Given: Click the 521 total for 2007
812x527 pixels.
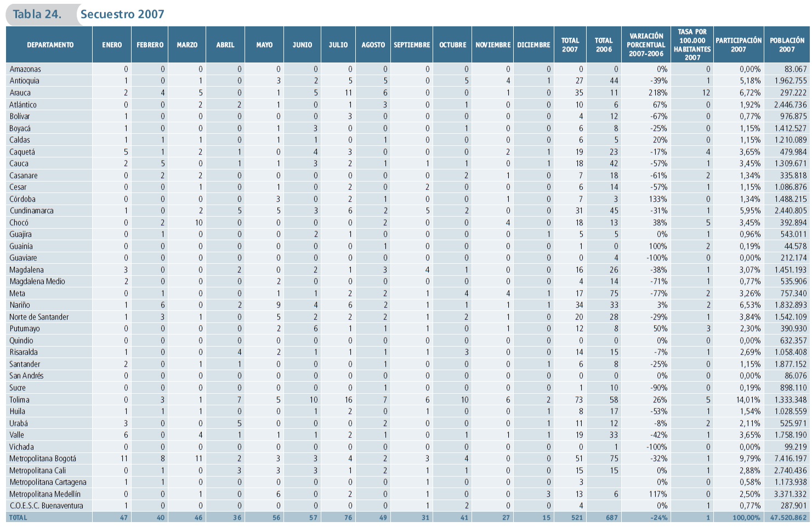Looking at the screenshot, I should pyautogui.click(x=577, y=518).
